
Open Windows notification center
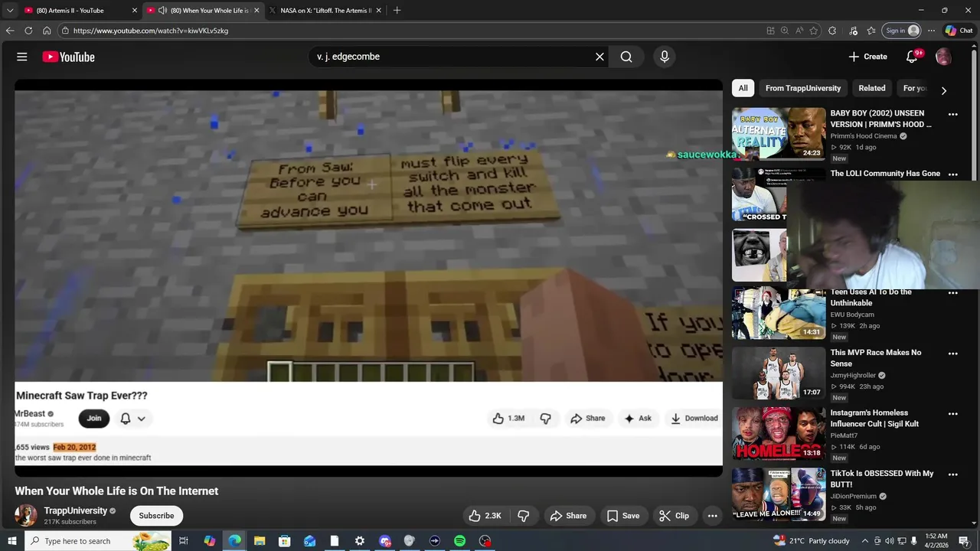pyautogui.click(x=964, y=541)
